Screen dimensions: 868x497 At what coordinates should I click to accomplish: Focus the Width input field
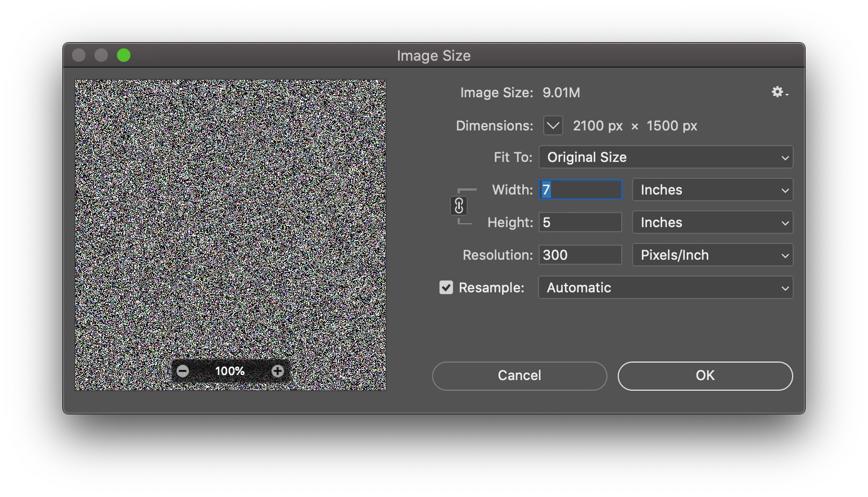[581, 190]
